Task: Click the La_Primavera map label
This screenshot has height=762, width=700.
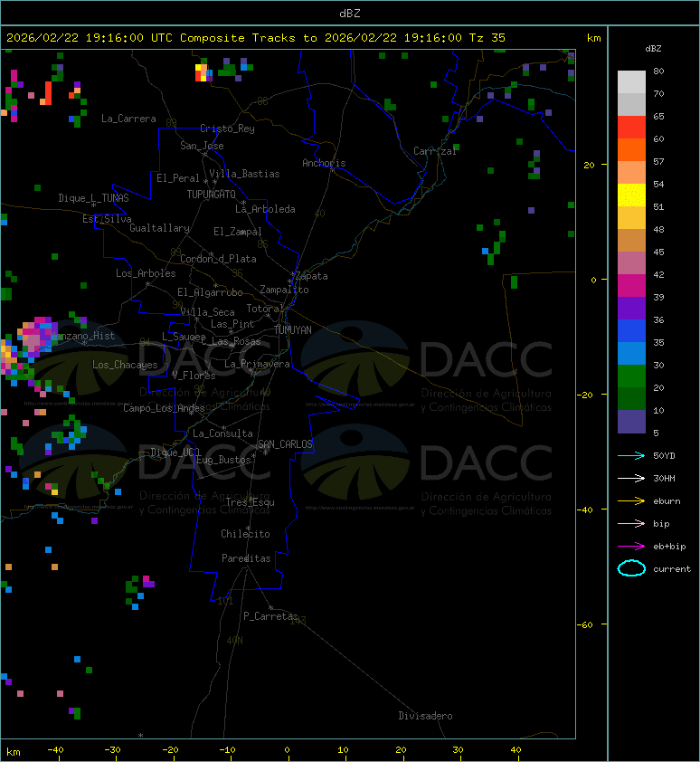Action: [x=257, y=364]
